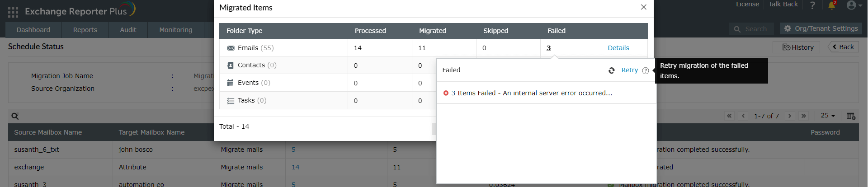Open the add/remove columns icon
Image resolution: width=868 pixels, height=187 pixels.
click(x=851, y=116)
